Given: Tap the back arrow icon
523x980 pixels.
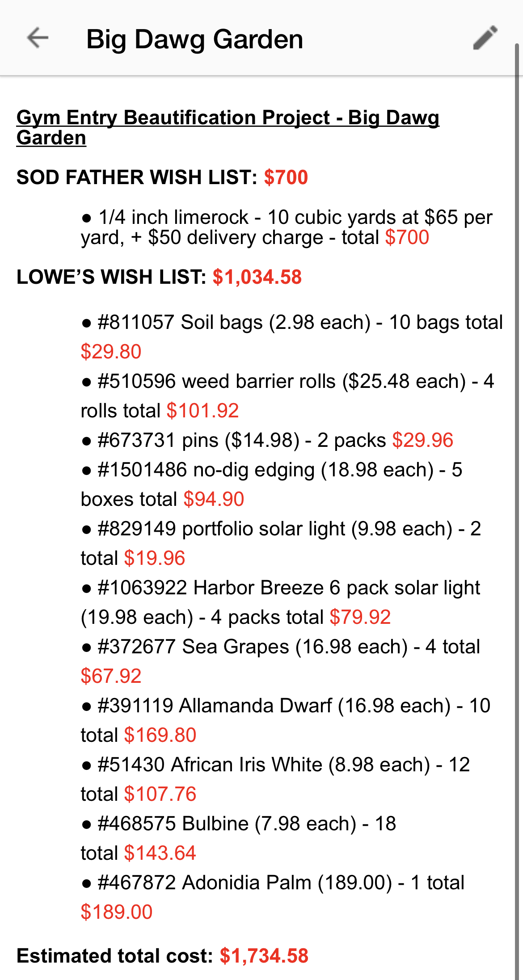Looking at the screenshot, I should [38, 38].
